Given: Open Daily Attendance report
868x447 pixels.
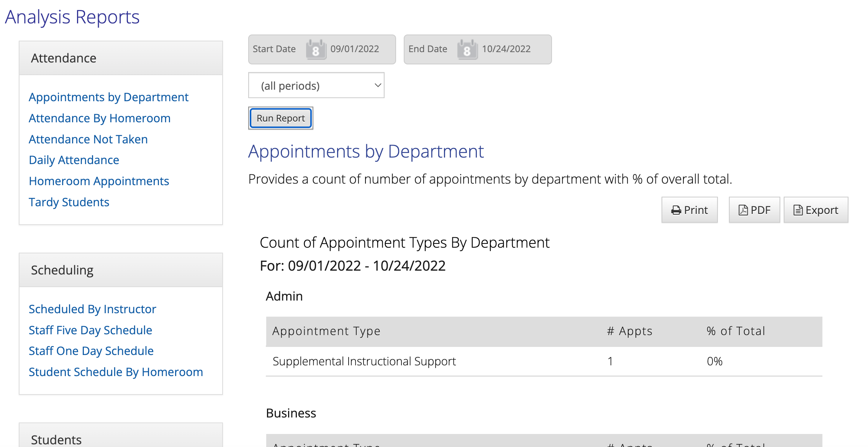Looking at the screenshot, I should tap(74, 160).
